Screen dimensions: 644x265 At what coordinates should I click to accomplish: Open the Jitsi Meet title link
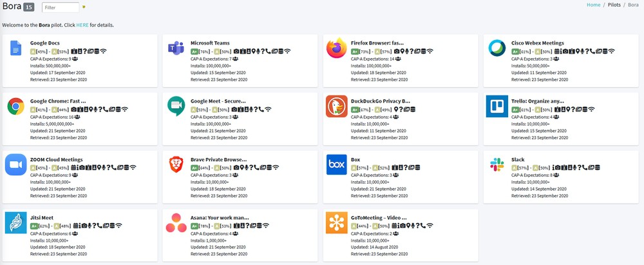41,218
